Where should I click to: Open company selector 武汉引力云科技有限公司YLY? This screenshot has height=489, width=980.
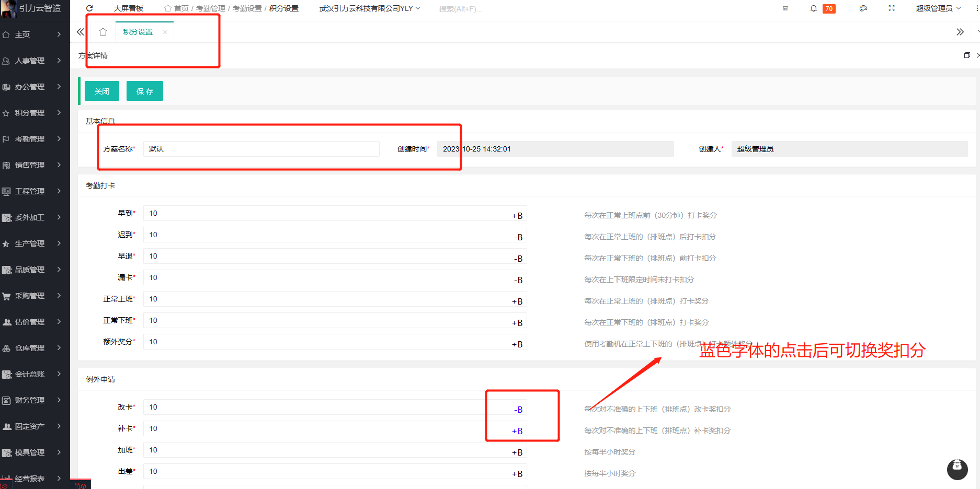click(369, 8)
